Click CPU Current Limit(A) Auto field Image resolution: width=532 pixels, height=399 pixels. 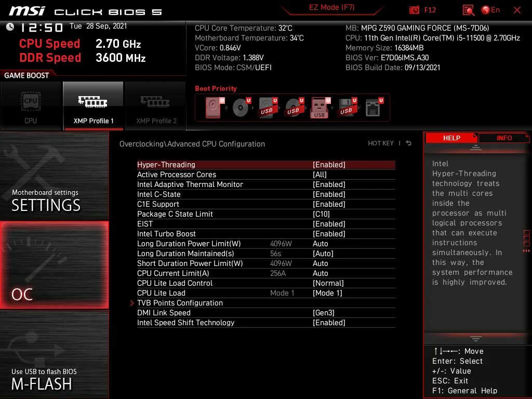tap(320, 273)
